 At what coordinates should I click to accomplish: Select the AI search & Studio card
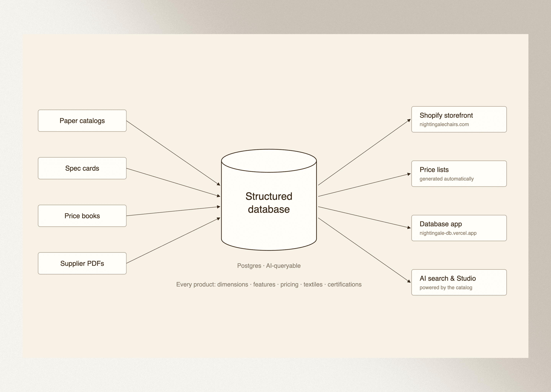point(459,282)
